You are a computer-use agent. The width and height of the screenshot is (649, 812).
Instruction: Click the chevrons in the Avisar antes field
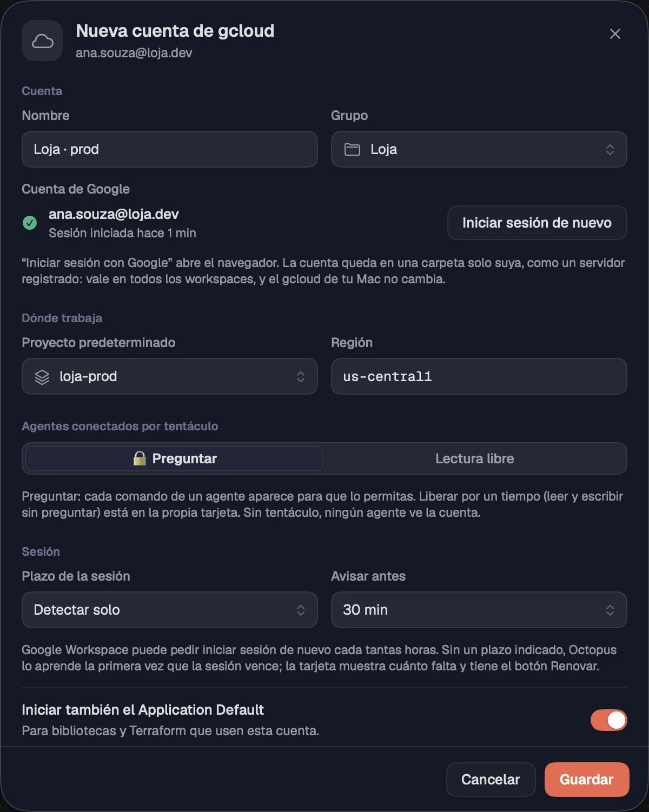point(610,610)
